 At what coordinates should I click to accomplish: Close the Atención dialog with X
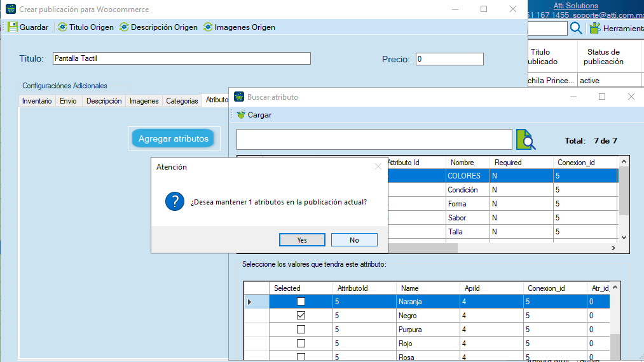click(x=378, y=166)
